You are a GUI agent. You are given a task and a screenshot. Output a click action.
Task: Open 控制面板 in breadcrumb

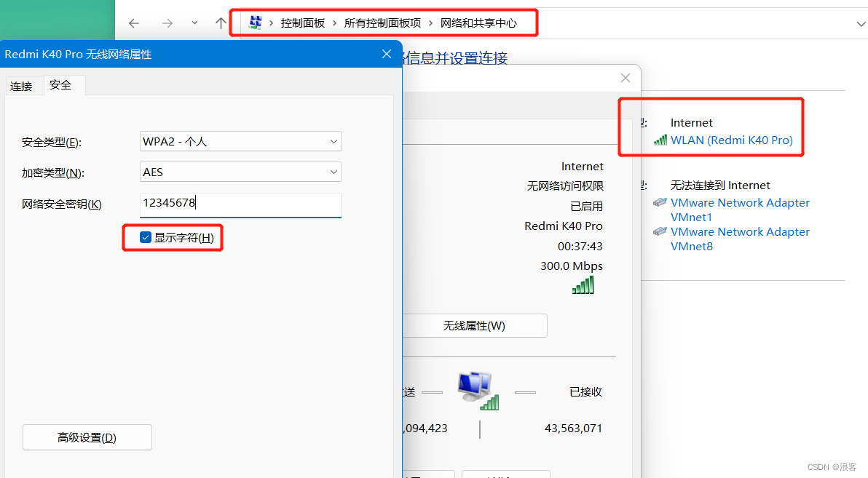point(303,23)
